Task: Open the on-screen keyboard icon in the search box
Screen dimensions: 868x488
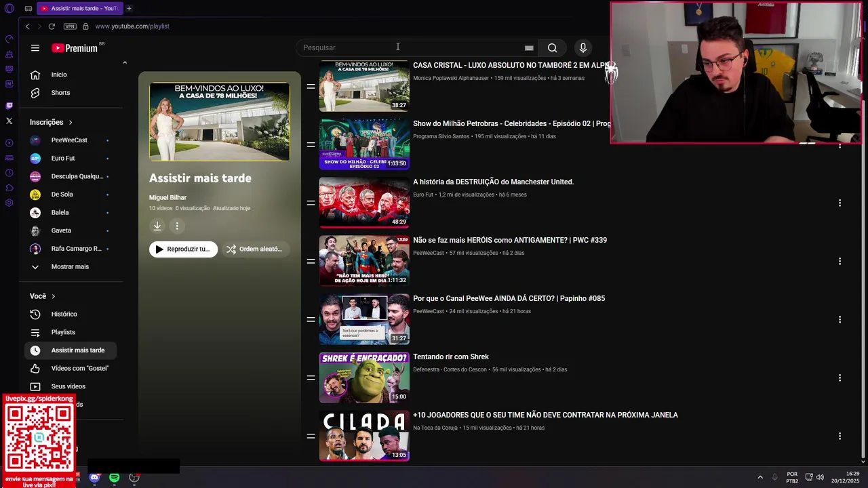Action: [529, 48]
